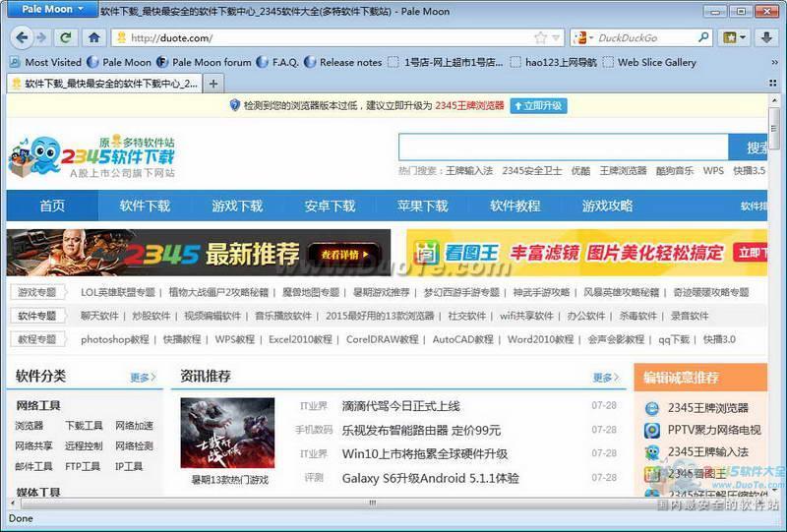The width and height of the screenshot is (787, 532).
Task: Open the Pale Moon forum bookmark
Action: click(x=205, y=62)
